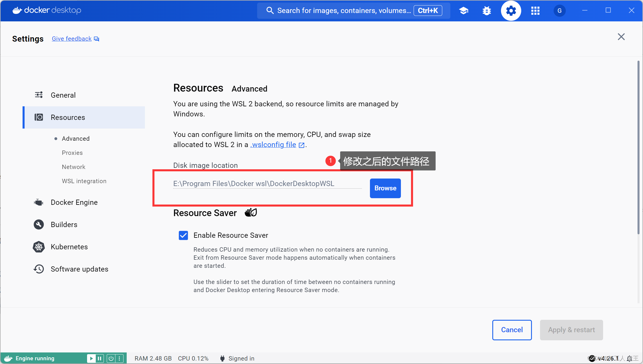Click the engine power quit icon
The width and height of the screenshot is (643, 364).
[111, 359]
